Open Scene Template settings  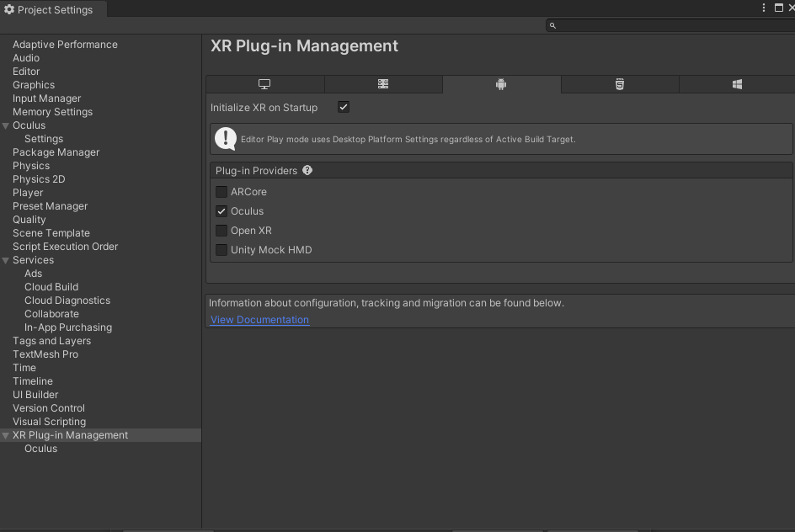coord(51,233)
